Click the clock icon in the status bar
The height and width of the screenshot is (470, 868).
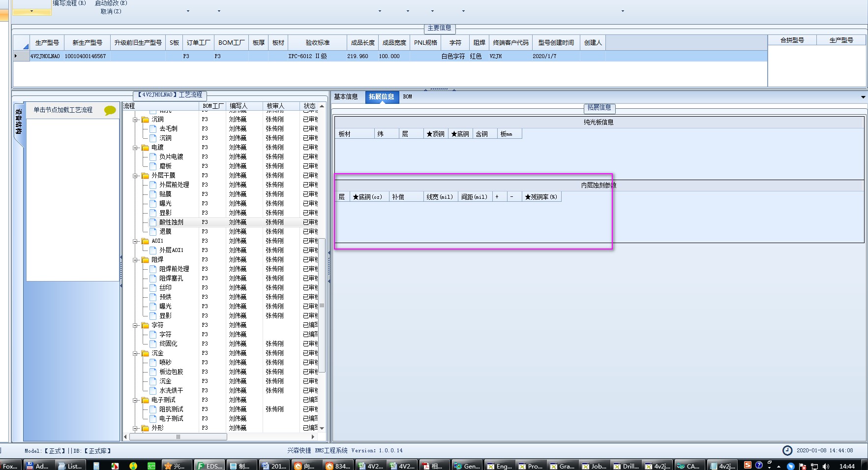click(787, 450)
